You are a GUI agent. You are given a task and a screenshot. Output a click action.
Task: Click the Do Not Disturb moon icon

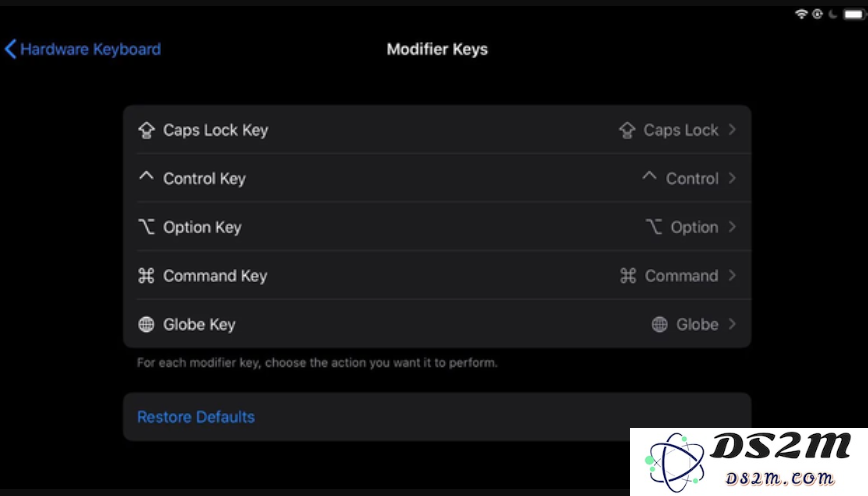pos(833,14)
